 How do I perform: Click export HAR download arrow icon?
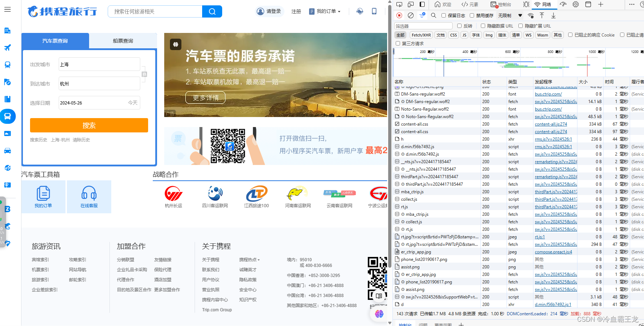[553, 15]
